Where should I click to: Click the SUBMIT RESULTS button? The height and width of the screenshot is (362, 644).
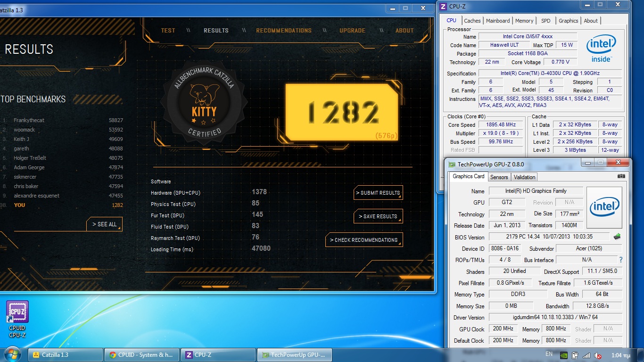(x=378, y=193)
